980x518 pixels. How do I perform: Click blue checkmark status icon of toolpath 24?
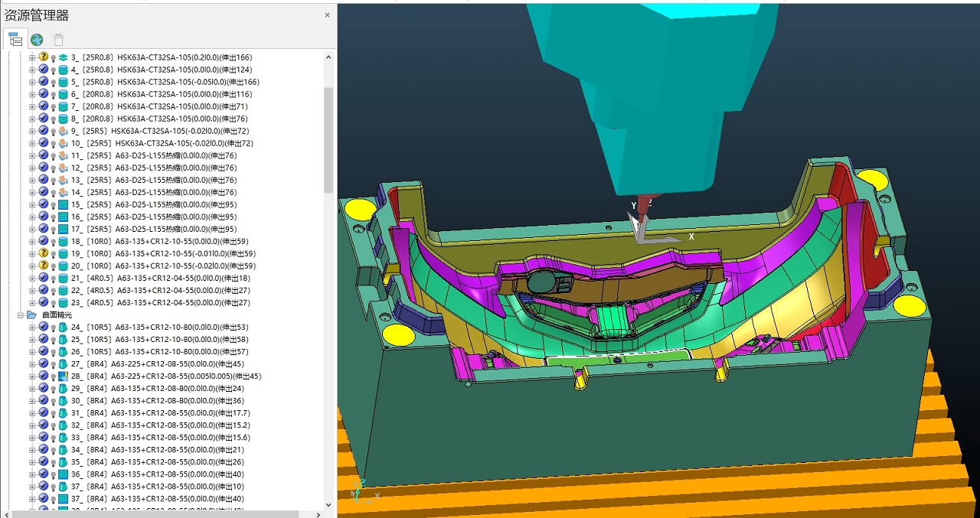coord(44,327)
